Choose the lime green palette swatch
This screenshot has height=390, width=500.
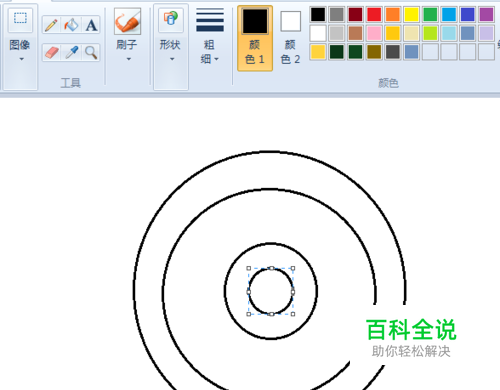pyautogui.click(x=430, y=33)
